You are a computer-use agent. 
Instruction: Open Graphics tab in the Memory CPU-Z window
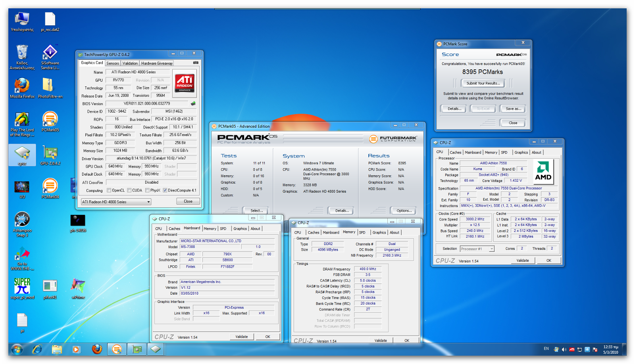(379, 233)
